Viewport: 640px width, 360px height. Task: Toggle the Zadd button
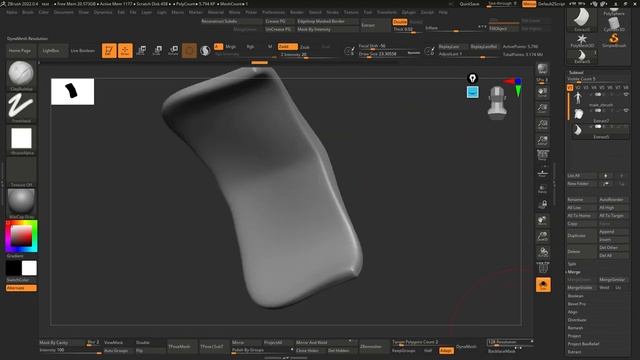(x=287, y=47)
